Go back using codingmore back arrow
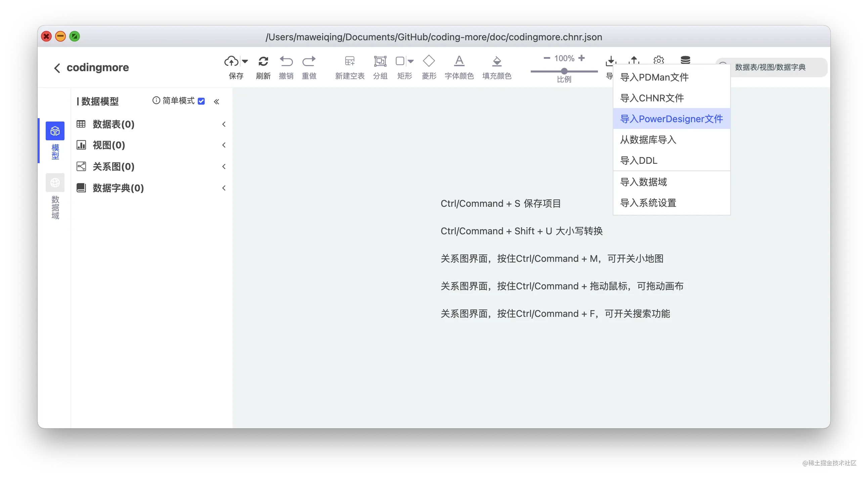 pos(57,68)
